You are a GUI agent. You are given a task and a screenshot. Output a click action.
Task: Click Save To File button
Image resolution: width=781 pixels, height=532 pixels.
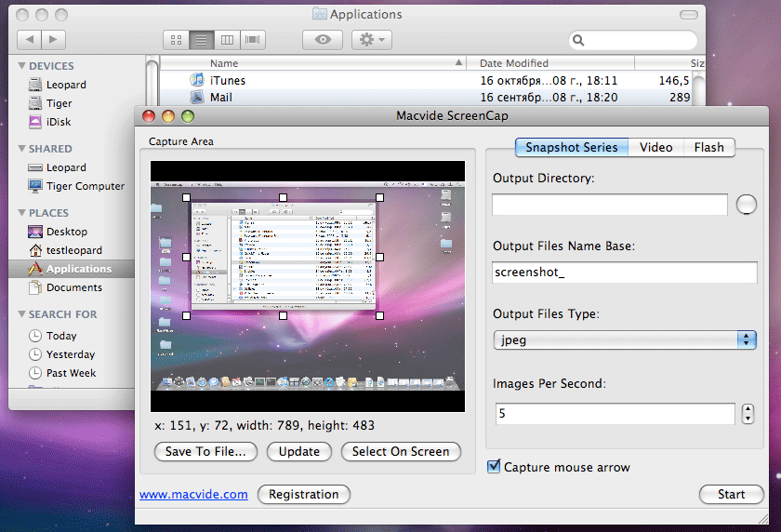click(205, 451)
